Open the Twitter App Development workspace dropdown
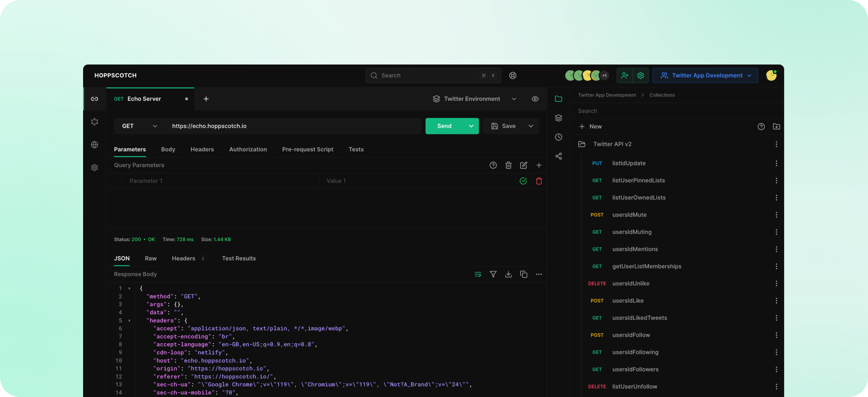 coord(705,76)
